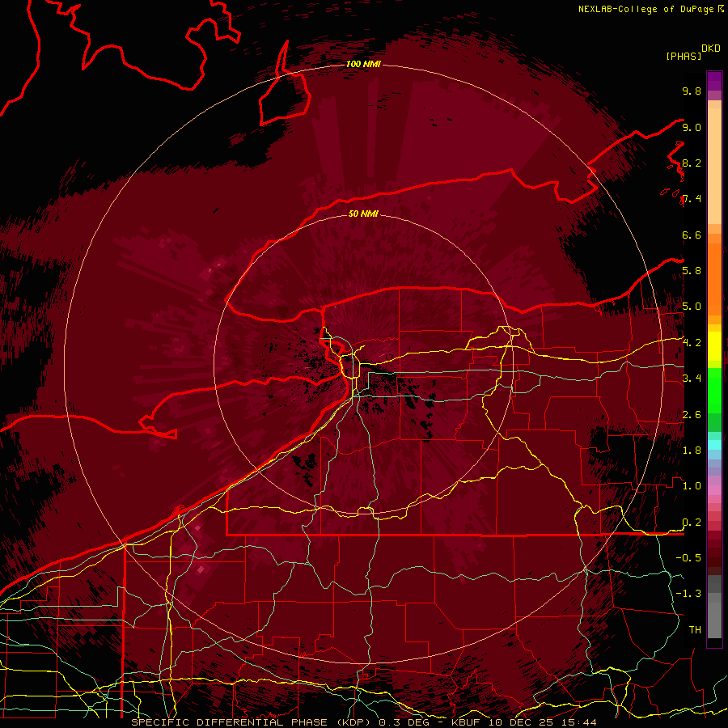Screen dimensions: 728x728
Task: Click the orange segment of the color bar
Action: (714, 278)
